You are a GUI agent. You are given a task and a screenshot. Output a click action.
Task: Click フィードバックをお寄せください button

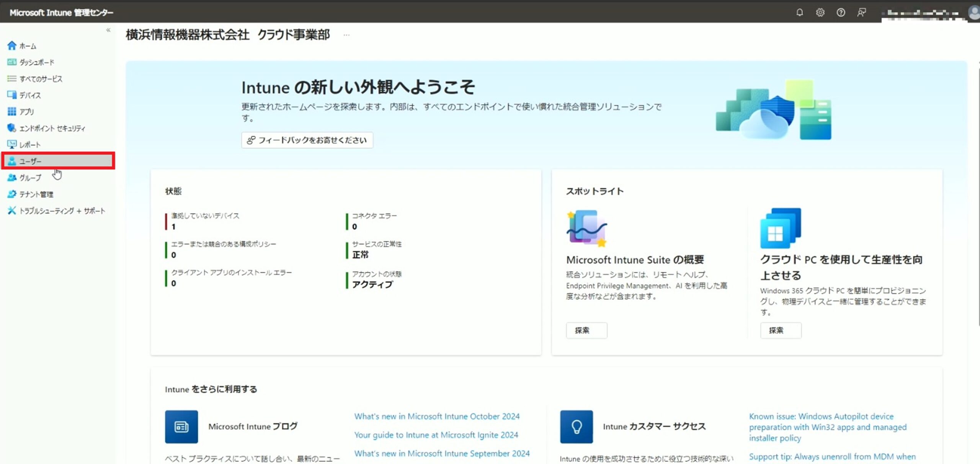[307, 140]
